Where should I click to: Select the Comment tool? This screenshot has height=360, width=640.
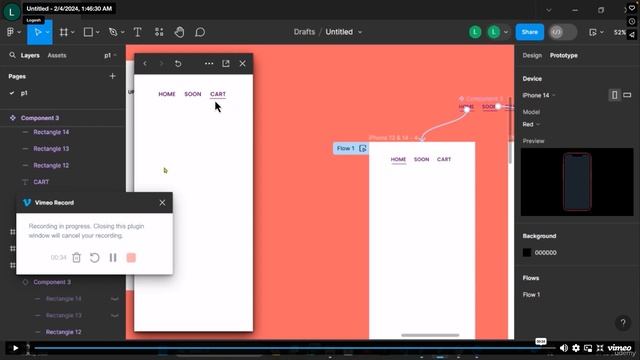200,32
